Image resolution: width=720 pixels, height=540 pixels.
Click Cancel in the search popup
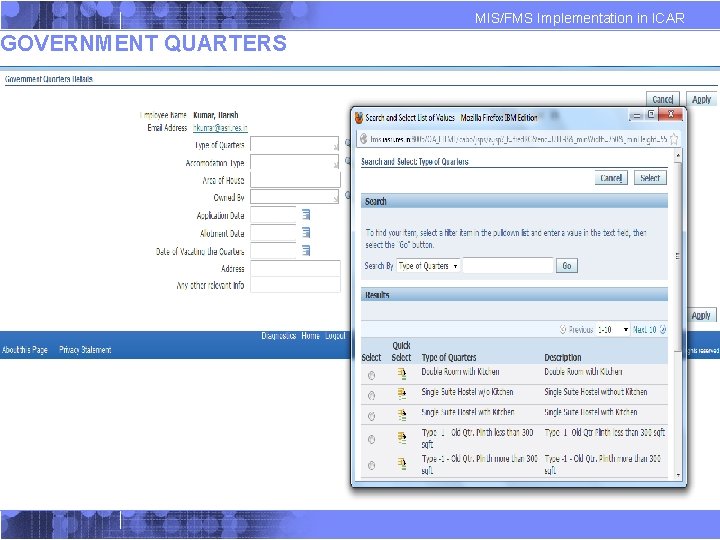pyautogui.click(x=611, y=178)
